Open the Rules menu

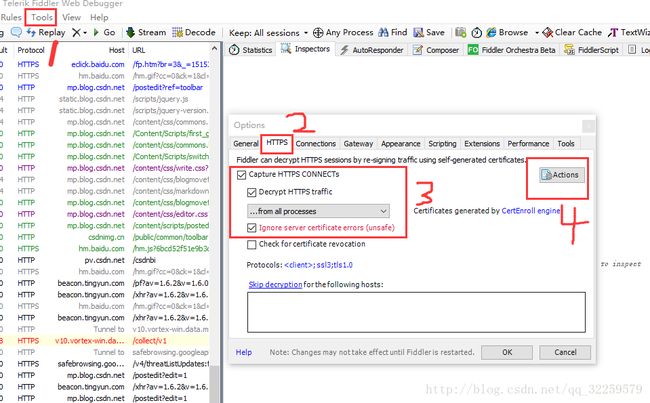coord(11,17)
